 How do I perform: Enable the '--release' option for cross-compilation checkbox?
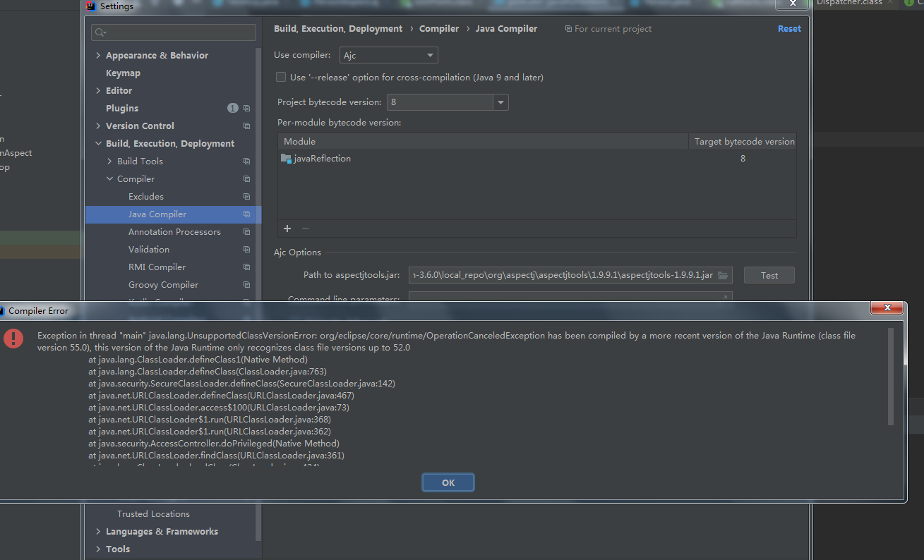[x=281, y=77]
